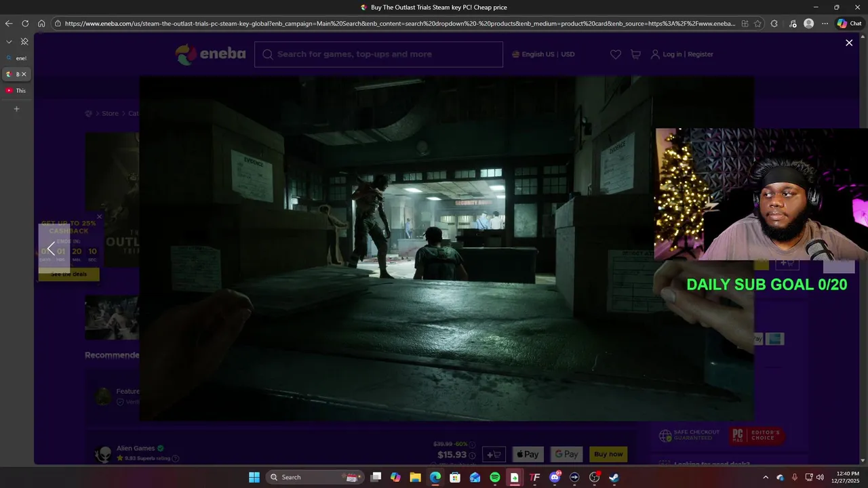The width and height of the screenshot is (868, 488).
Task: Open the English US | USD region selector
Action: tap(543, 54)
